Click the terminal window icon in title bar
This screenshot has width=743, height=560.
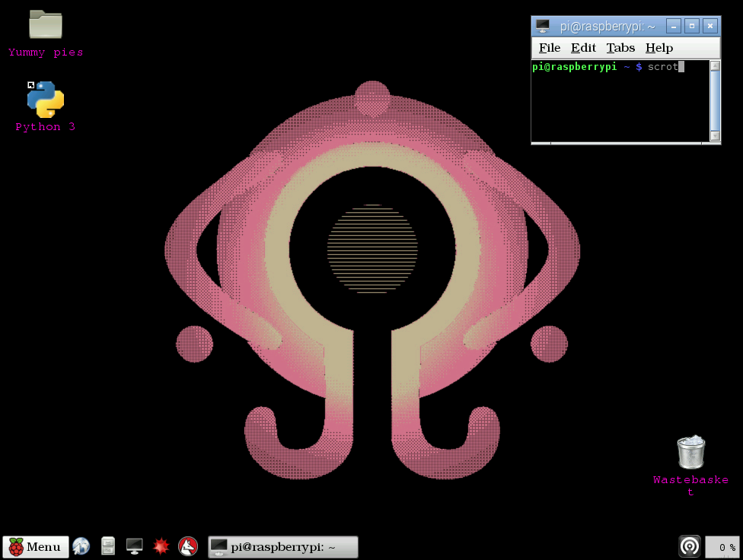pyautogui.click(x=543, y=26)
